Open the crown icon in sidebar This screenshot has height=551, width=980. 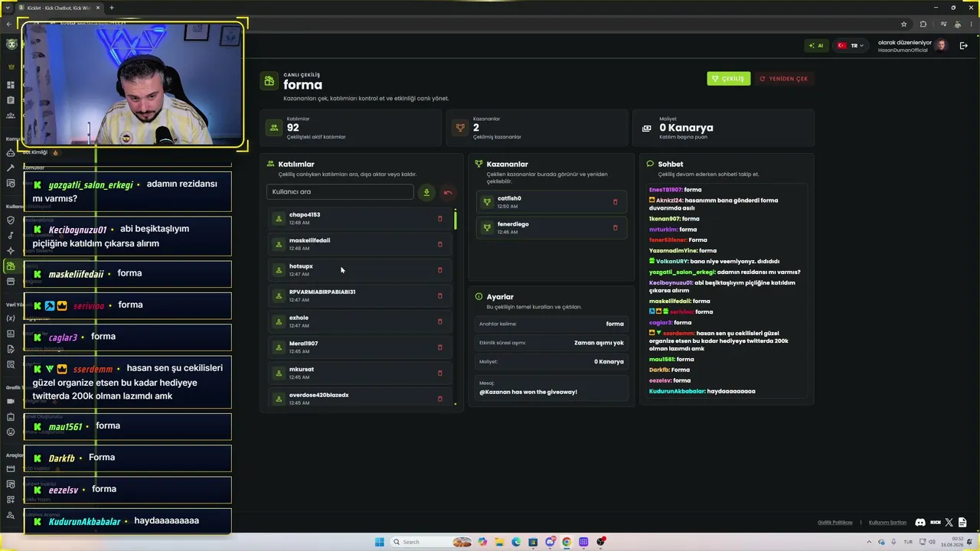click(x=11, y=67)
